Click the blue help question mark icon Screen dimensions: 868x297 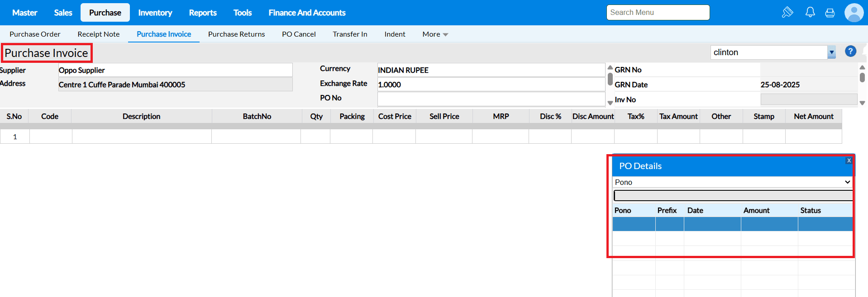850,52
